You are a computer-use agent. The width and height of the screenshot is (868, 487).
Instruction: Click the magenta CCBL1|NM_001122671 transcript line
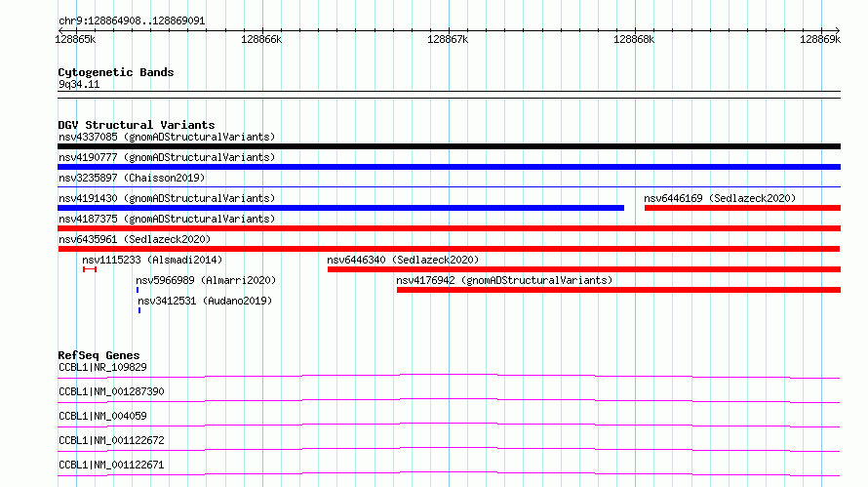(449, 473)
